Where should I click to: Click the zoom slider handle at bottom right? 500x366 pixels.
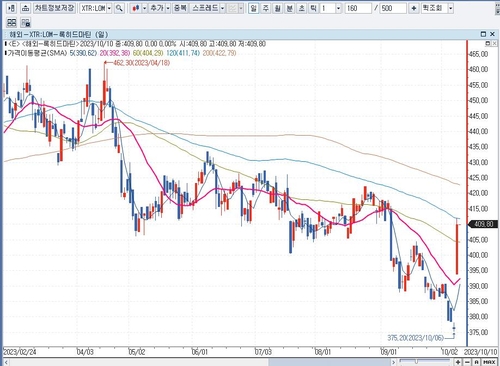pos(416,362)
